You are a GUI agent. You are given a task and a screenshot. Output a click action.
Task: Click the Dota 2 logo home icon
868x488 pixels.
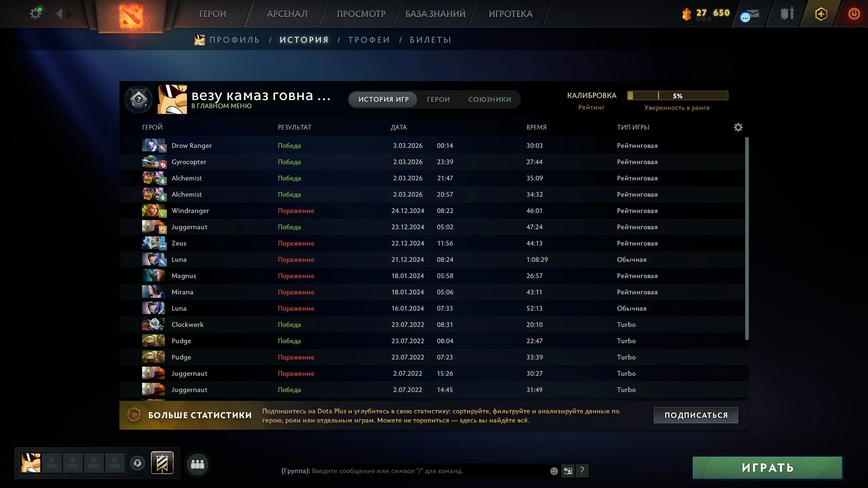(x=131, y=16)
